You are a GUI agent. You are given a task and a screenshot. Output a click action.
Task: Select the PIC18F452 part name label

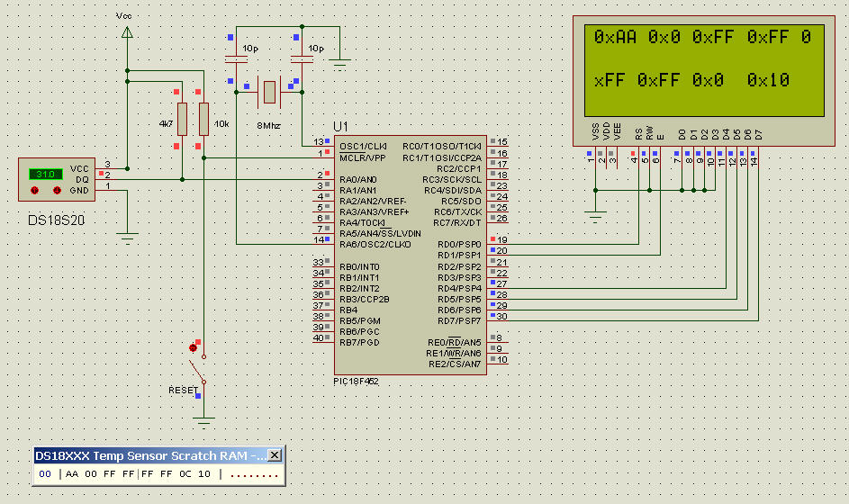tap(356, 381)
